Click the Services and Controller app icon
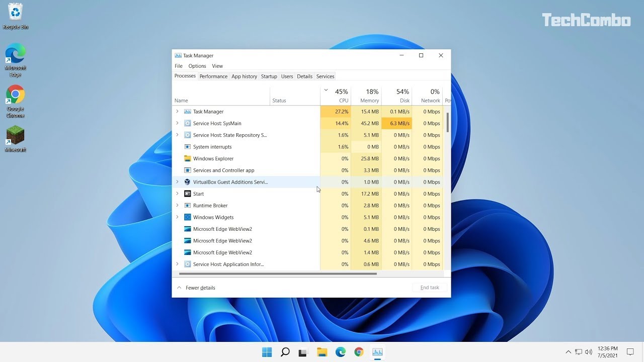Screen dimensions: 644x362 188,170
